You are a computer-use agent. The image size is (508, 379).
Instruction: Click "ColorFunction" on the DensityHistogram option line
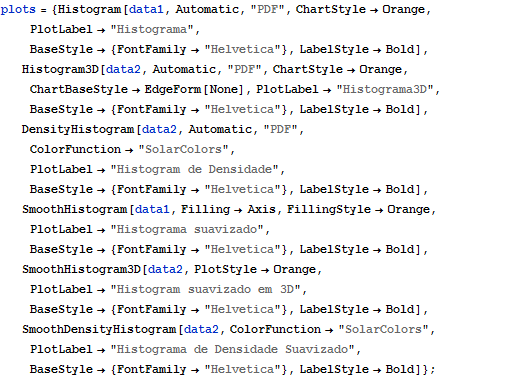coord(75,149)
